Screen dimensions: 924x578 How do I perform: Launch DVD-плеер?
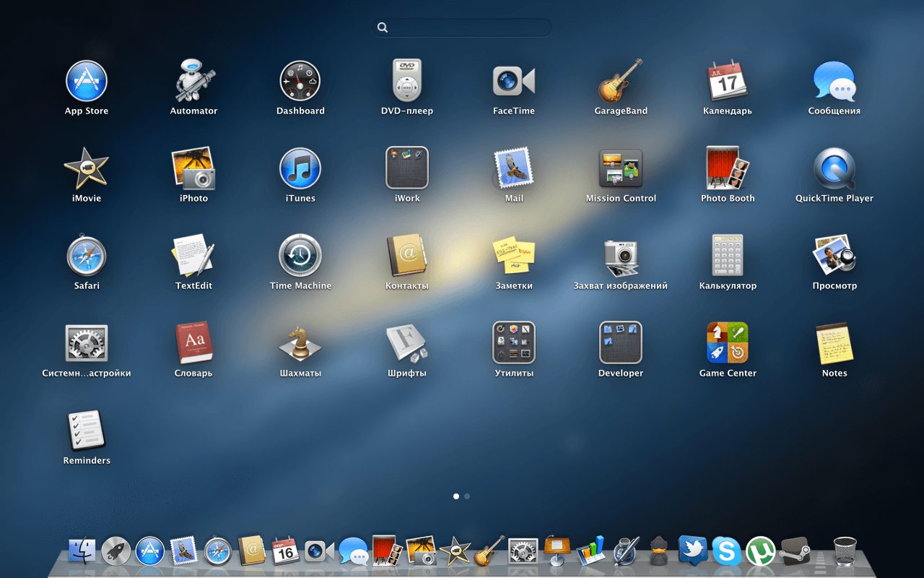click(x=407, y=81)
